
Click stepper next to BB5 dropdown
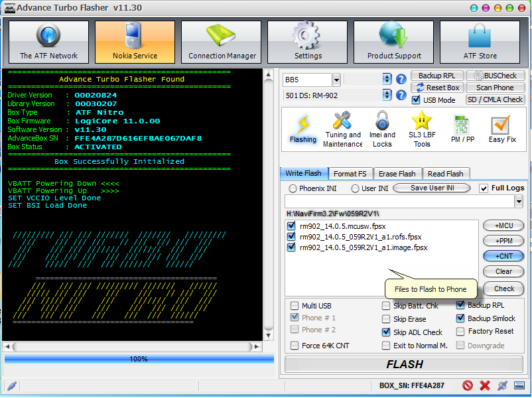(x=387, y=80)
